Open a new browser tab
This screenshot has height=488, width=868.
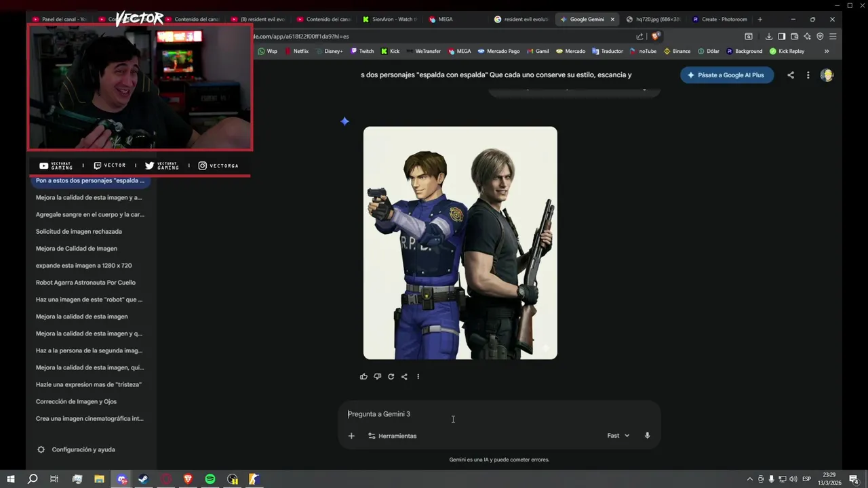[759, 19]
